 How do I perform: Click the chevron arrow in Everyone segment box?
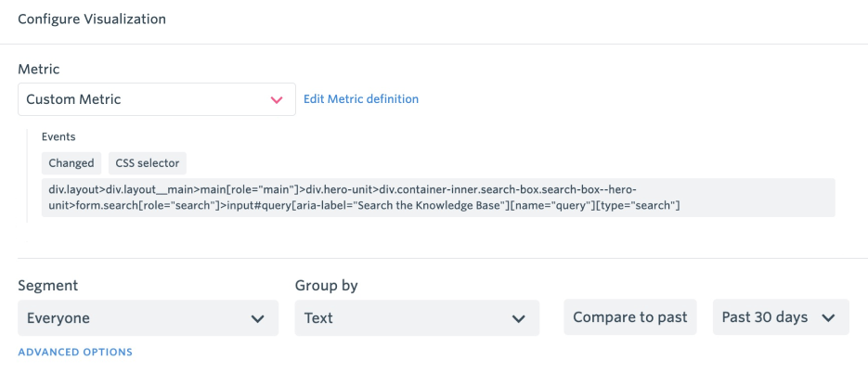pos(257,319)
